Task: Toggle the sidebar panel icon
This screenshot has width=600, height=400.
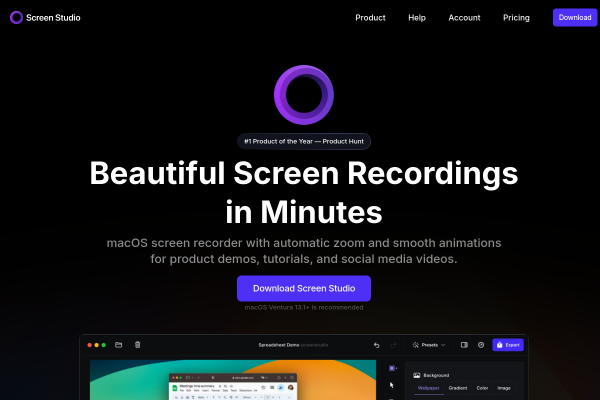Action: pyautogui.click(x=464, y=345)
